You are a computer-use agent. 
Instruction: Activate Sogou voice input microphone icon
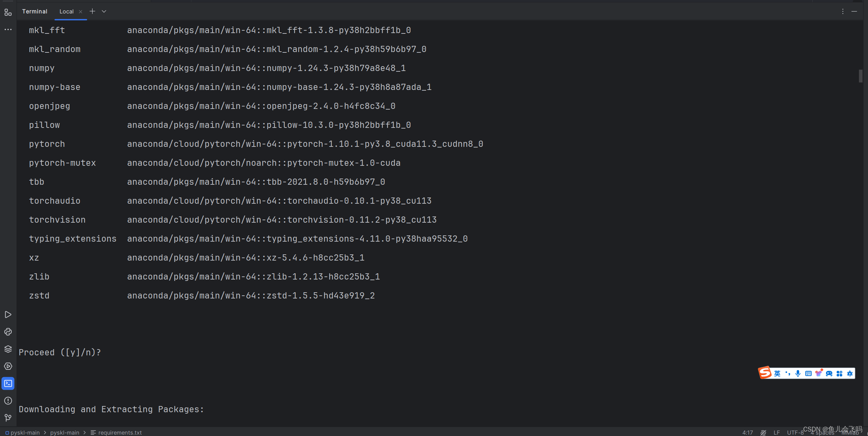click(798, 373)
